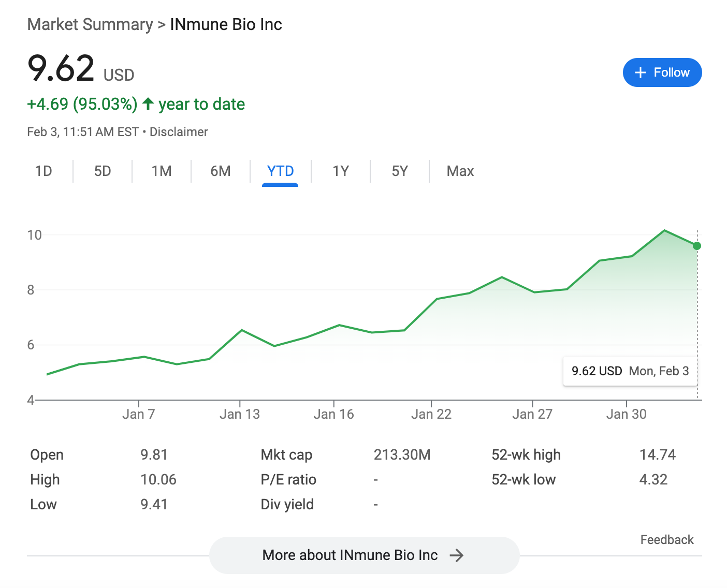Click the 52-wk low label

point(524,479)
